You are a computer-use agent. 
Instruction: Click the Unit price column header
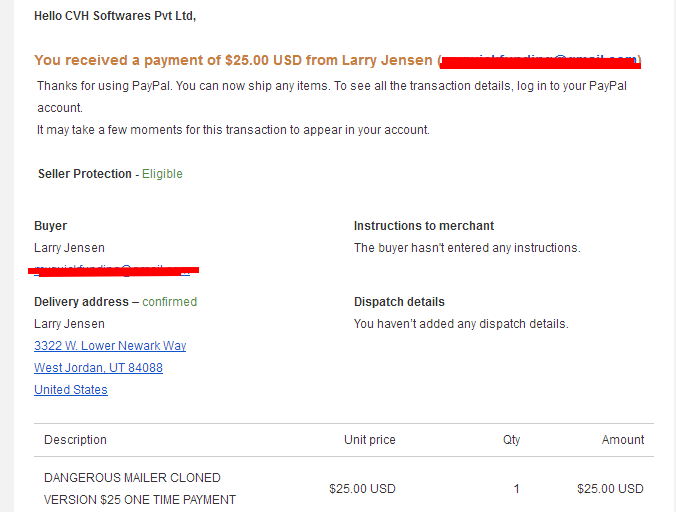click(369, 440)
